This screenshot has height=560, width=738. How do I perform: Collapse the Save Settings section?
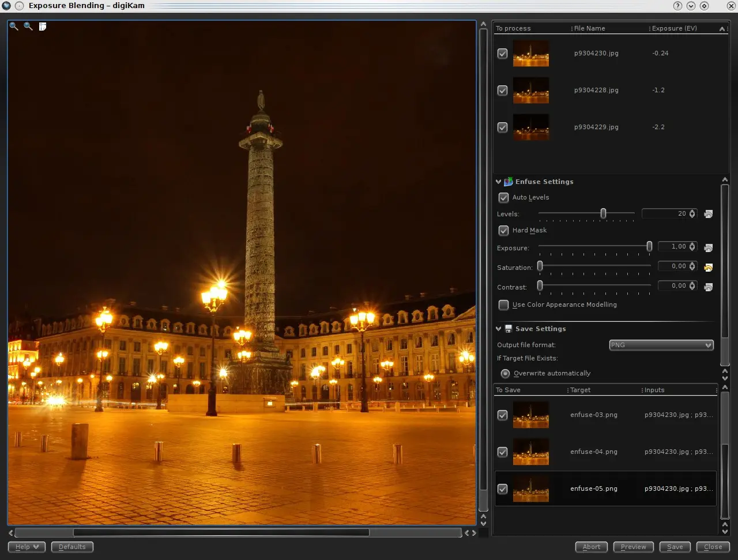point(499,329)
